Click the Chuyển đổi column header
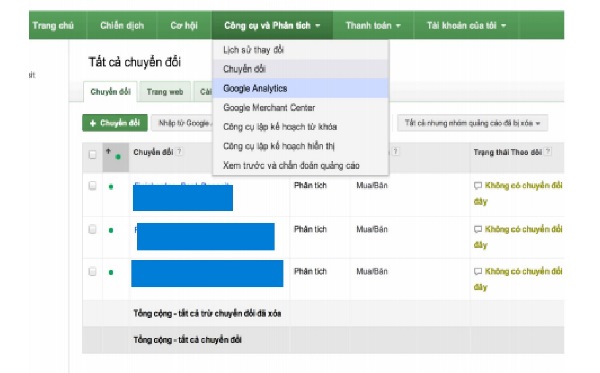 [x=153, y=152]
